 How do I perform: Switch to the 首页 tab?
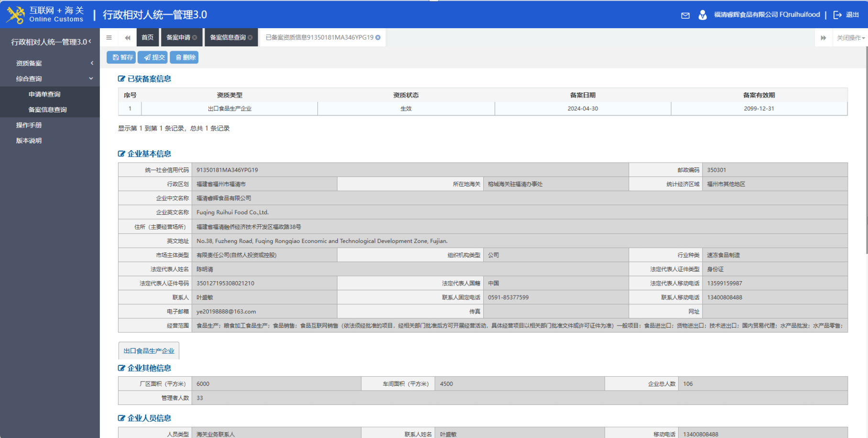pos(148,37)
